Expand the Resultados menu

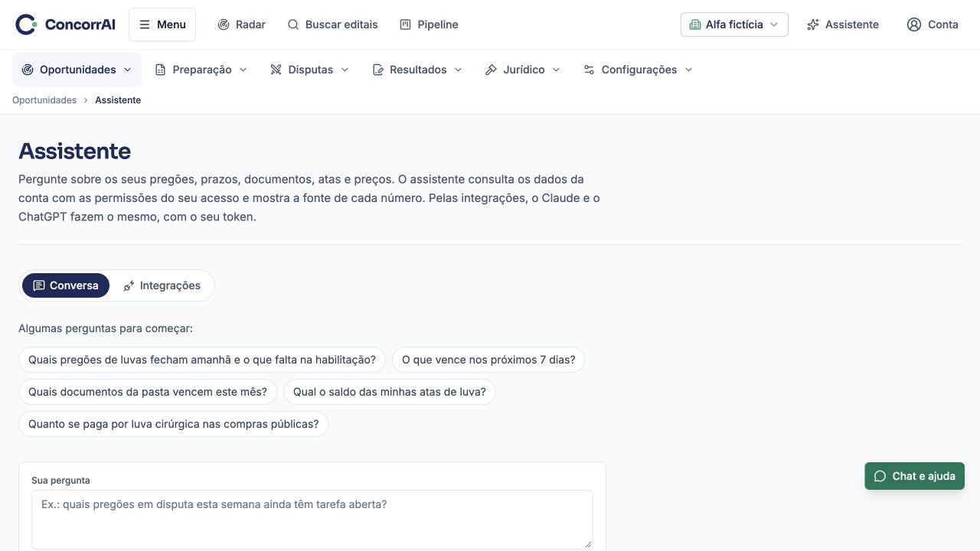[x=417, y=70]
